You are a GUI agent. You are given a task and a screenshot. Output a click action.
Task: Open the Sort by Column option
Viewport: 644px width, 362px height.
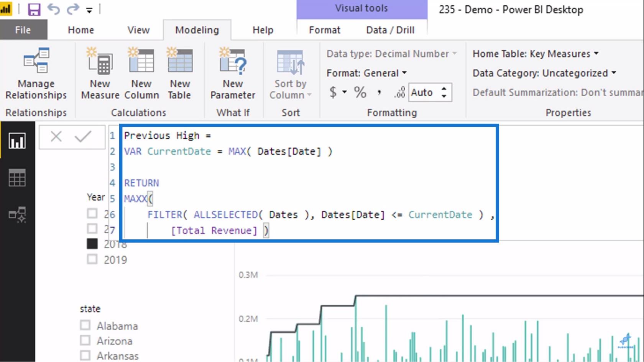tap(291, 74)
